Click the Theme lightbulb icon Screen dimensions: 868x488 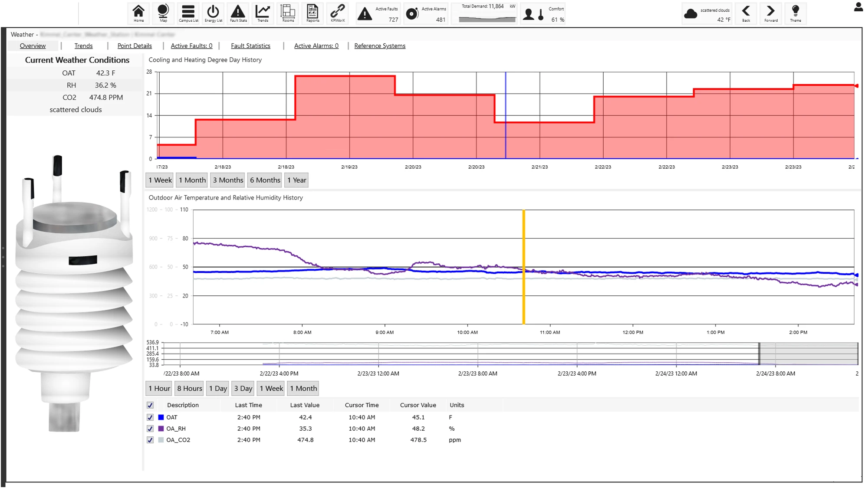click(795, 13)
